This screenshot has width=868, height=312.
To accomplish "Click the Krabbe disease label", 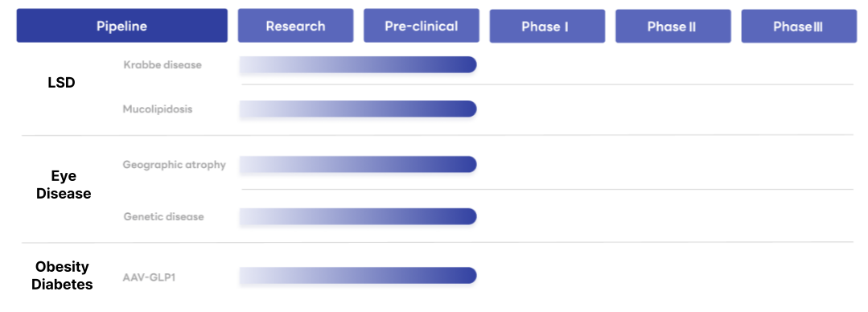I will point(162,64).
